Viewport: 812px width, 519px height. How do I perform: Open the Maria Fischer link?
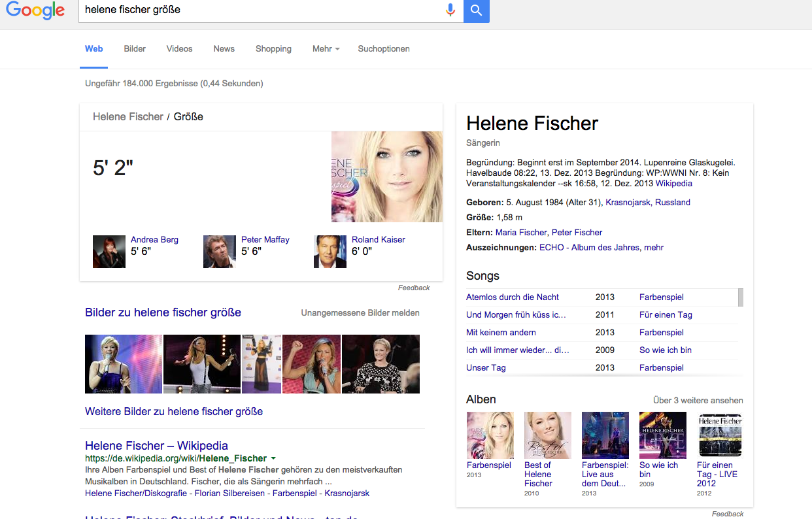pyautogui.click(x=521, y=233)
